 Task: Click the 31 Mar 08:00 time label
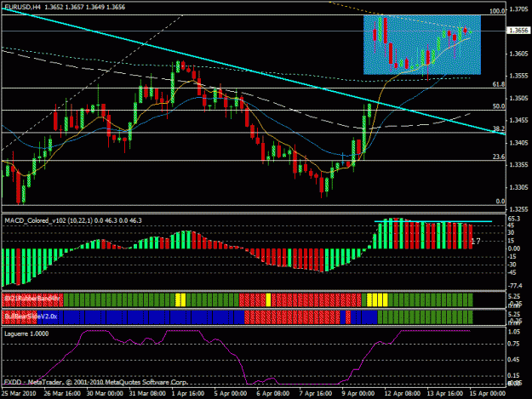(147, 393)
